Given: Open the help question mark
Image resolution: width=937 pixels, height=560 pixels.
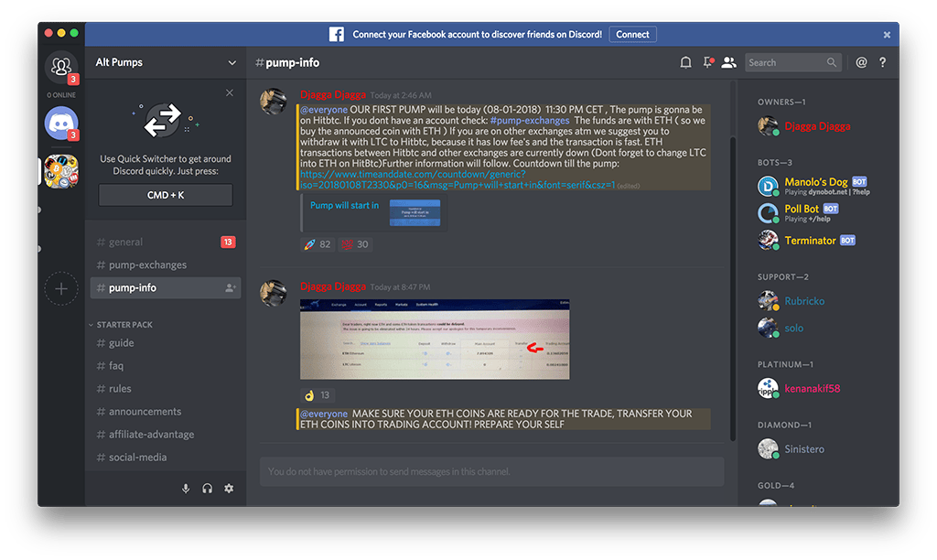Looking at the screenshot, I should pos(883,62).
